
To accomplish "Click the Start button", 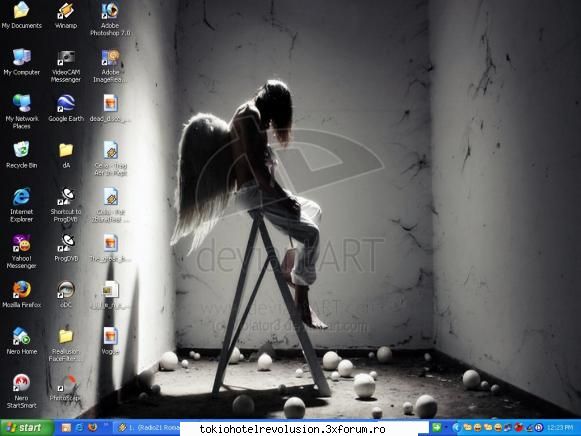I will pyautogui.click(x=27, y=427).
